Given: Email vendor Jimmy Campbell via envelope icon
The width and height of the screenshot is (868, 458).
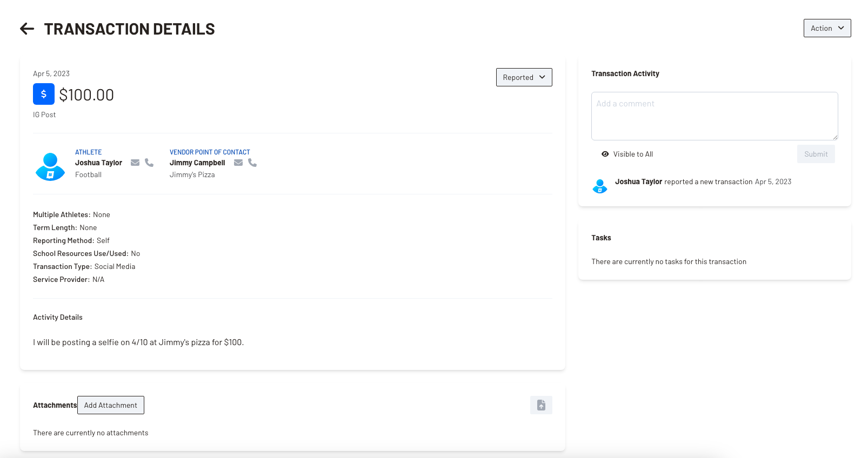Looking at the screenshot, I should [238, 163].
